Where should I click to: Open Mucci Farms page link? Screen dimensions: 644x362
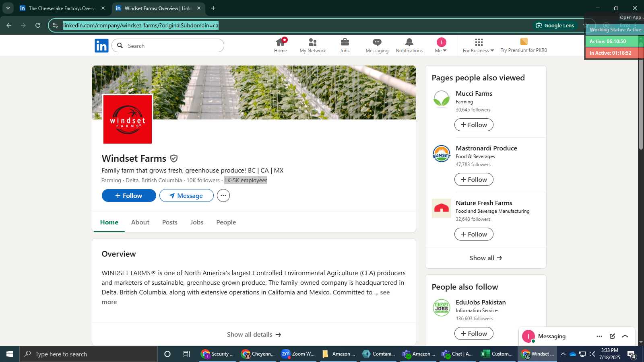point(474,93)
